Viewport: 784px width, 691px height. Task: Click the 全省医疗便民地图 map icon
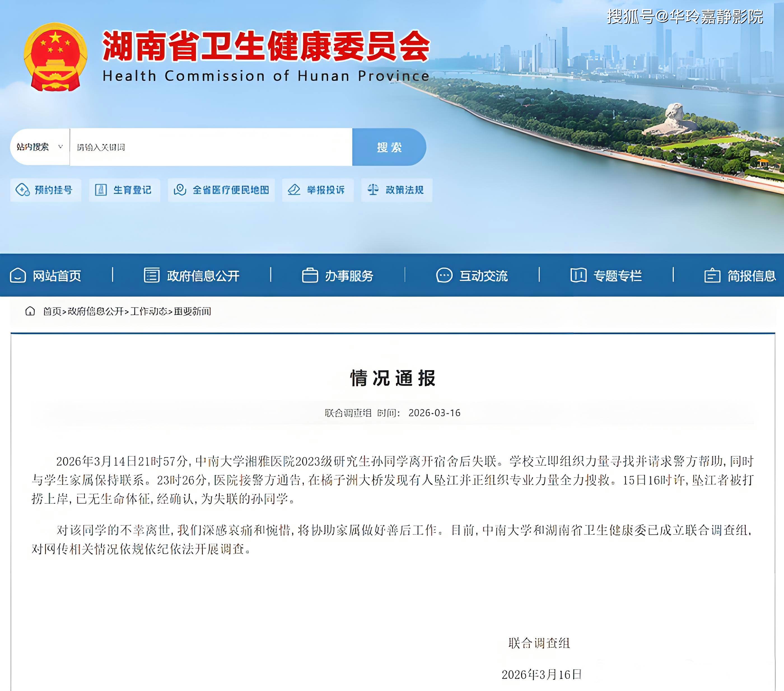[x=179, y=190]
